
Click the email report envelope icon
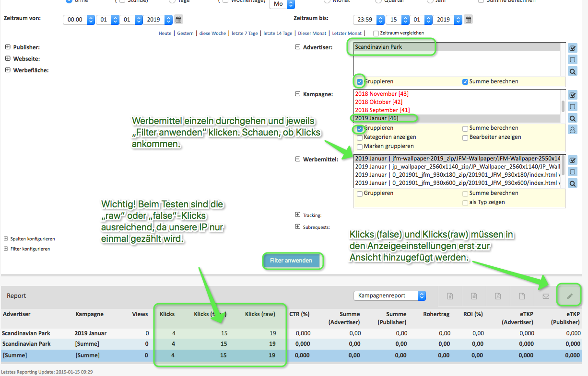546,296
